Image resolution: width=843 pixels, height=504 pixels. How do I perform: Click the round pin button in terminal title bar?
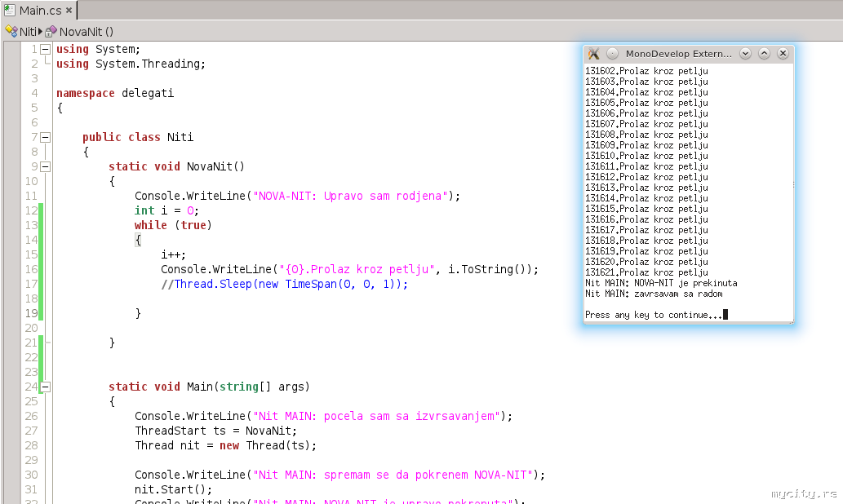[x=612, y=54]
